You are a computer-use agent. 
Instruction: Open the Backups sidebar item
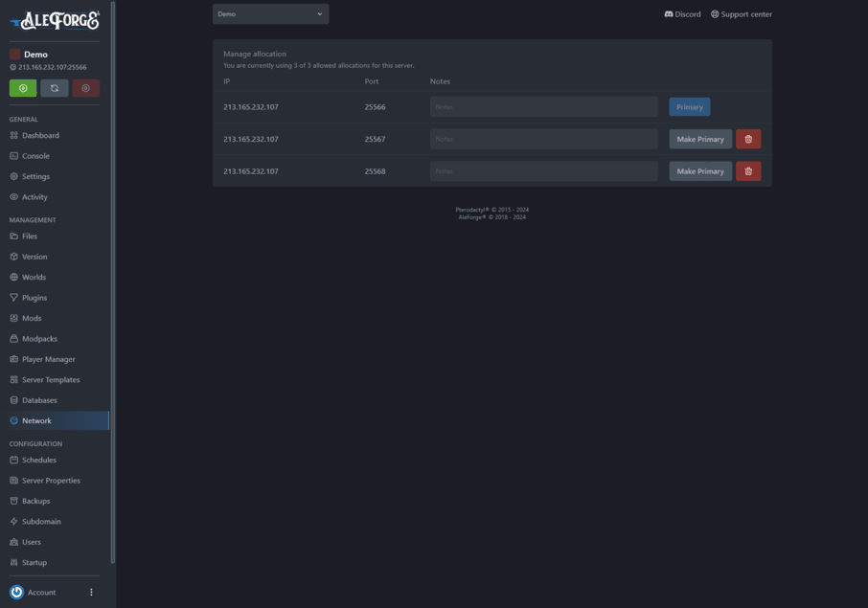pyautogui.click(x=35, y=501)
